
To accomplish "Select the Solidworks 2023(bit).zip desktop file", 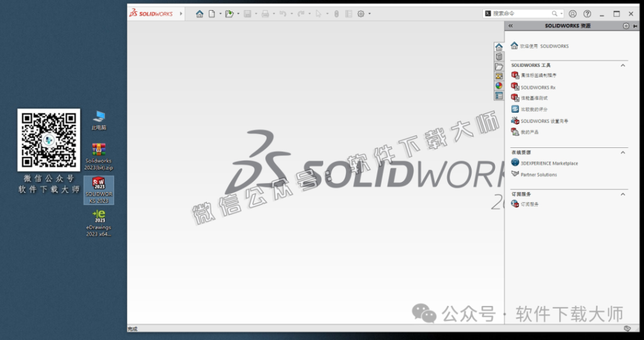I will [99, 157].
